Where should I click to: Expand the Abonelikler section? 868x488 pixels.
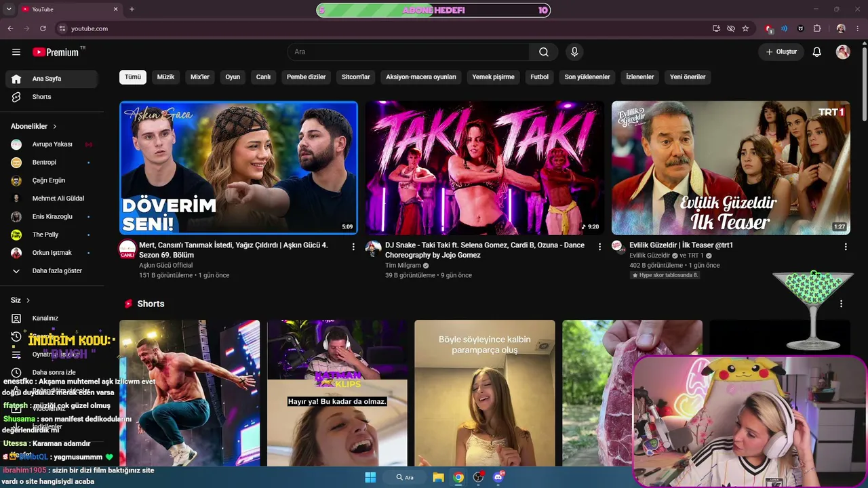(34, 126)
